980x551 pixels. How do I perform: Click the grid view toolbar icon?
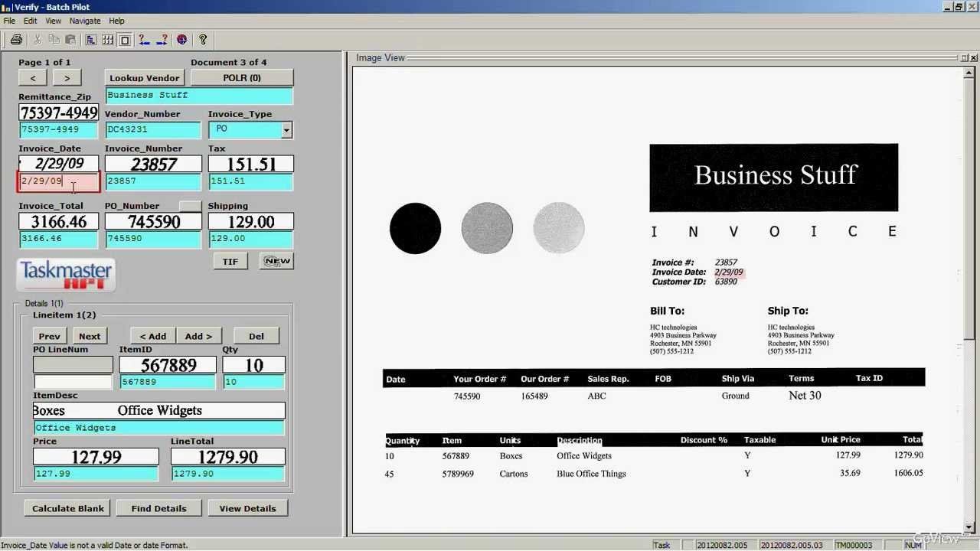click(108, 40)
